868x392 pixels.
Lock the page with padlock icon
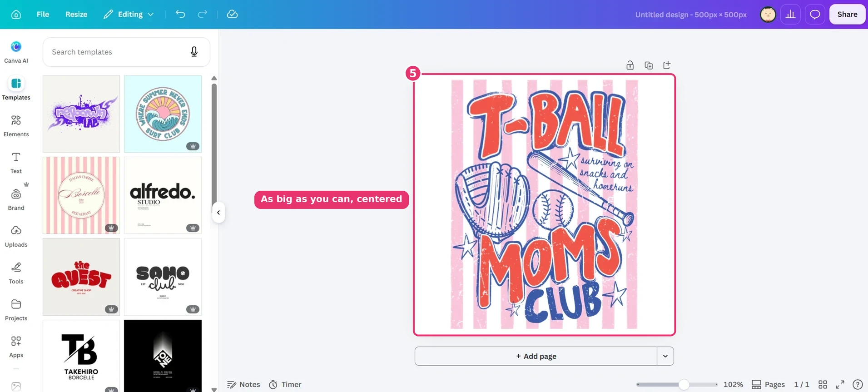(x=630, y=65)
